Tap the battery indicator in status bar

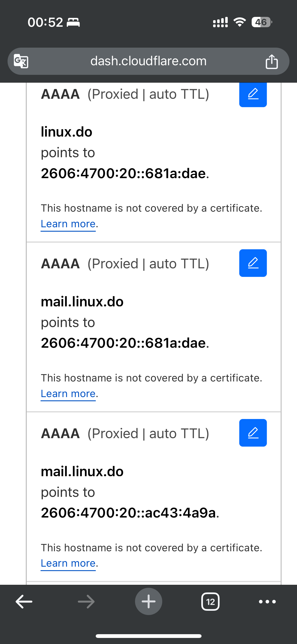tap(262, 22)
